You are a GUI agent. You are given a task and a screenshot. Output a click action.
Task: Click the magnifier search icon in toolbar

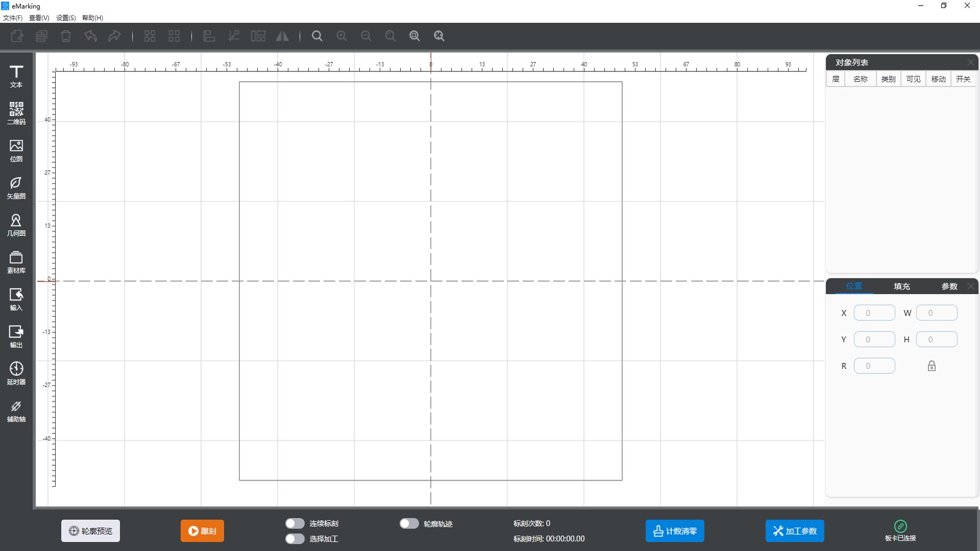317,36
